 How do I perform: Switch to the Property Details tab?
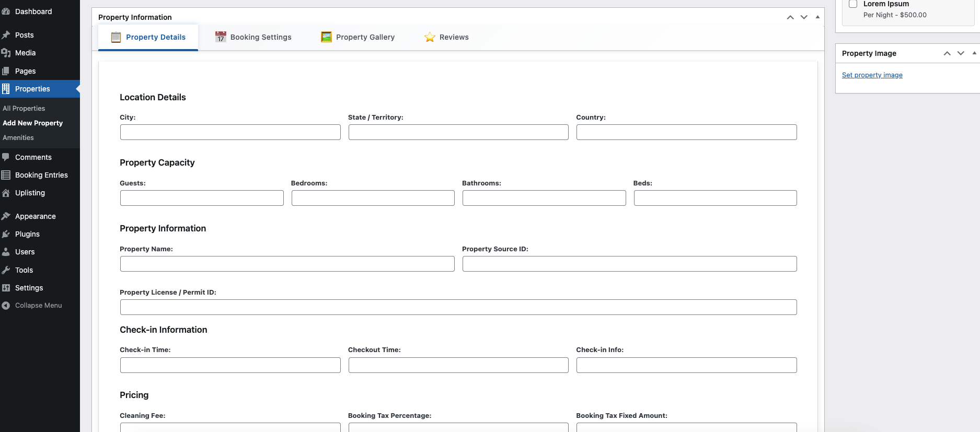(x=148, y=37)
